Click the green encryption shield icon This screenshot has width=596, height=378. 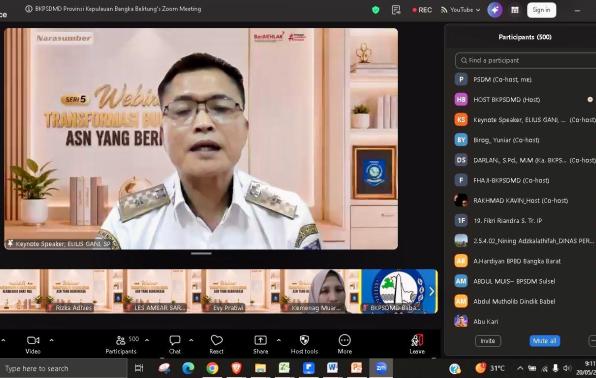[x=376, y=10]
